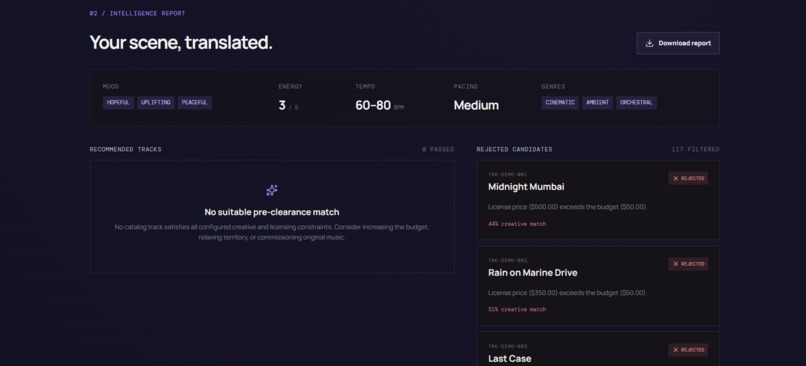Viewport: 806px width, 366px height.
Task: Click the 117 FILTERED count
Action: (x=695, y=150)
